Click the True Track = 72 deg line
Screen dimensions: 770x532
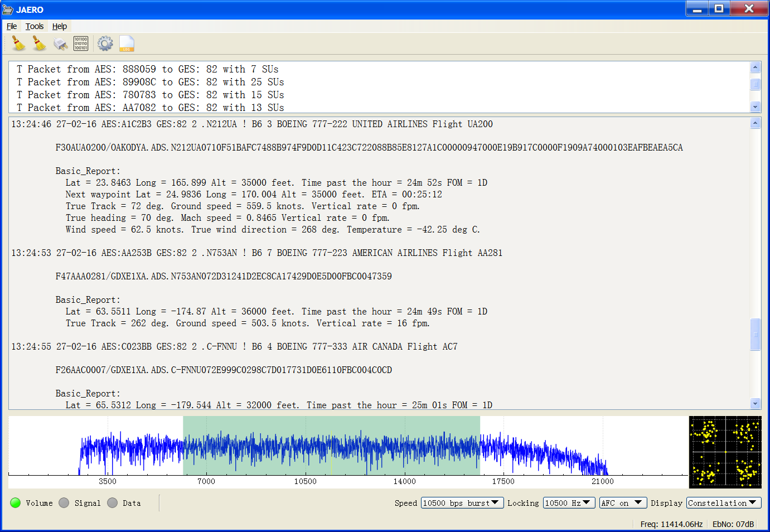pos(243,206)
